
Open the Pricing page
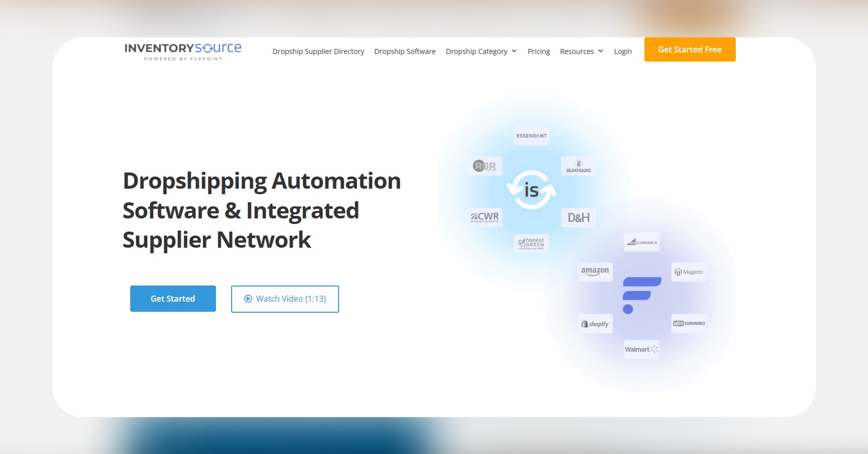click(538, 51)
